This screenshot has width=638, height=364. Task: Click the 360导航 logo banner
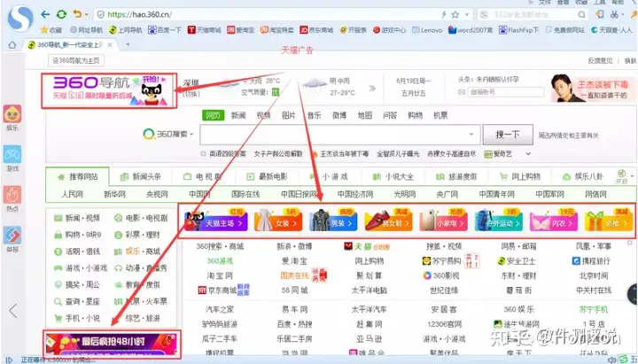click(109, 90)
